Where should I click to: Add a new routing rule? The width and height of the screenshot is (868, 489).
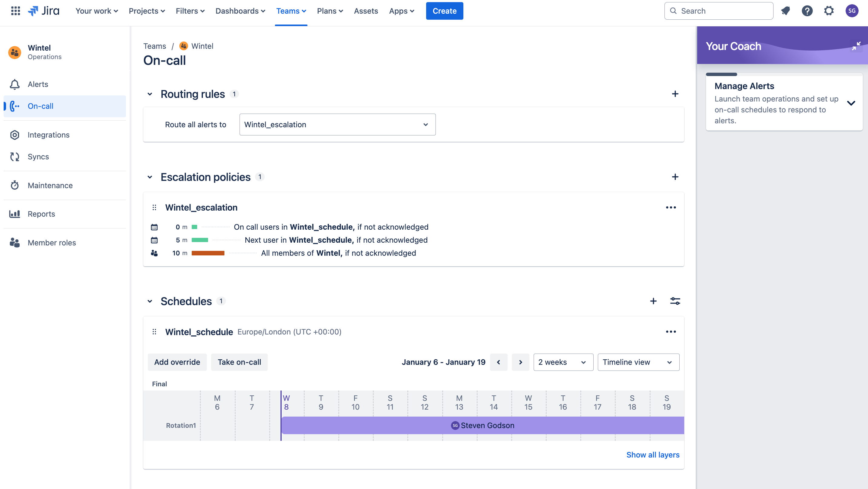(675, 94)
